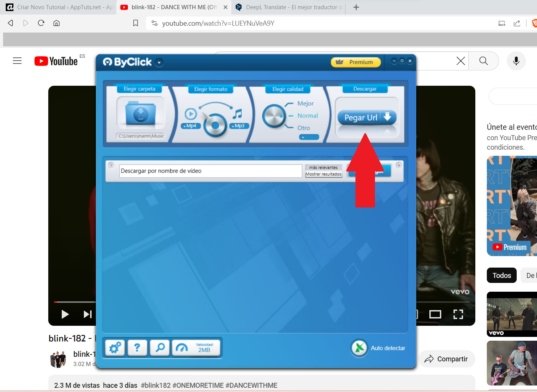Open the download folder chooser icon
This screenshot has height=392, width=537.
click(x=141, y=114)
